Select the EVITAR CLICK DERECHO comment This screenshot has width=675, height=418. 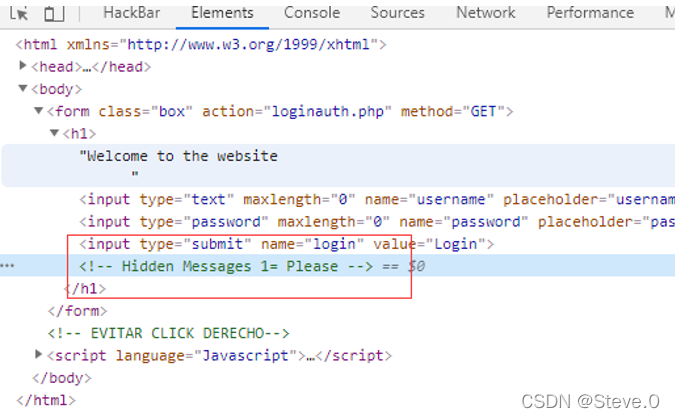pos(168,333)
